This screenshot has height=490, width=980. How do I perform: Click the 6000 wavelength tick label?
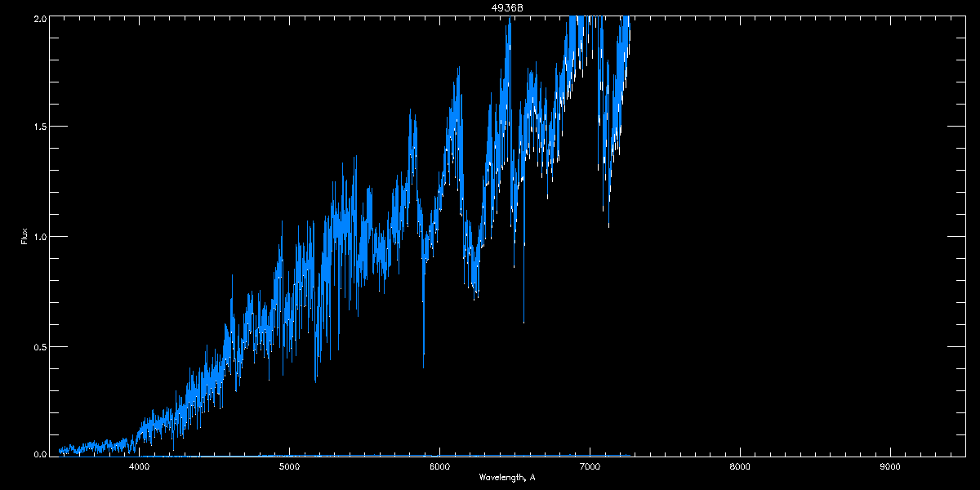[x=439, y=467]
